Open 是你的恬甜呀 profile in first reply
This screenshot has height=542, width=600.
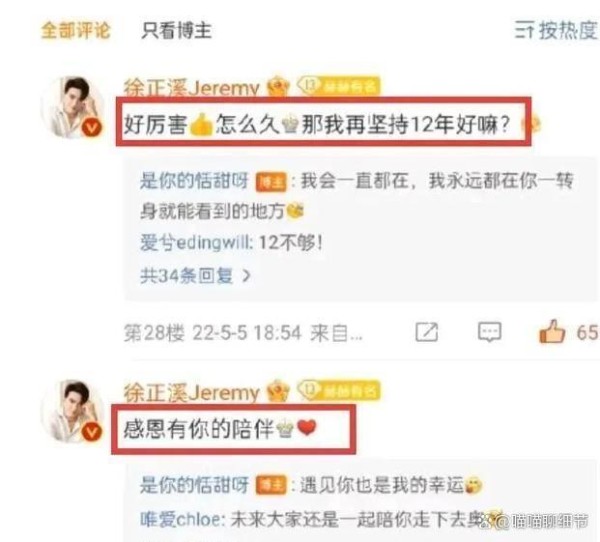coord(194,181)
